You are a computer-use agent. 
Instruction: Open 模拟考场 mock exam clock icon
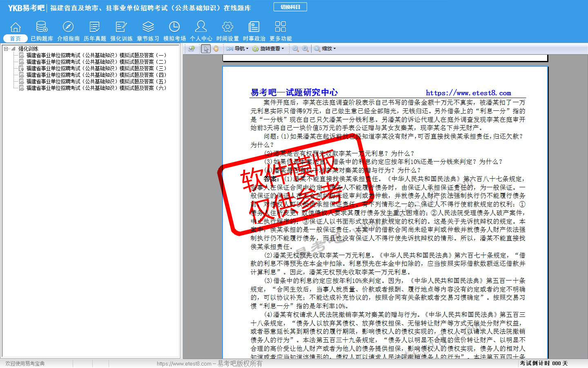tap(174, 31)
